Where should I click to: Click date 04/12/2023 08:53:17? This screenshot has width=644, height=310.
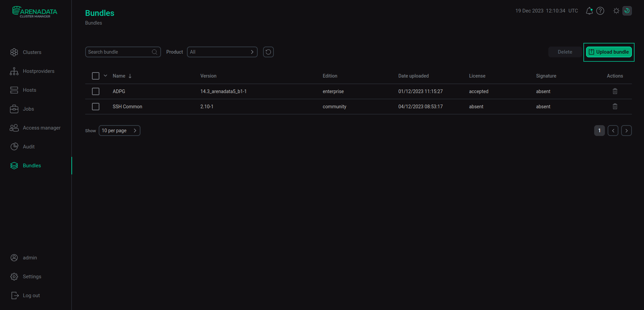(x=421, y=107)
